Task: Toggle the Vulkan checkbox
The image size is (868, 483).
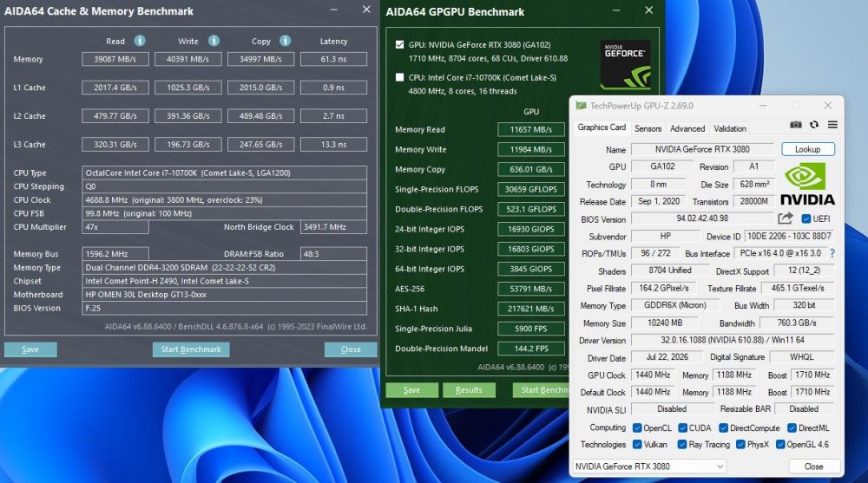Action: pos(637,444)
